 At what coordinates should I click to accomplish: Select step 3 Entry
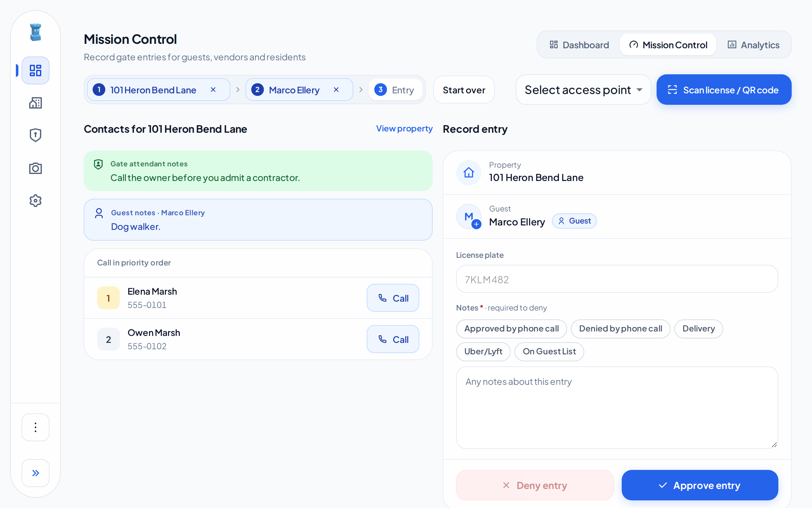click(x=395, y=90)
